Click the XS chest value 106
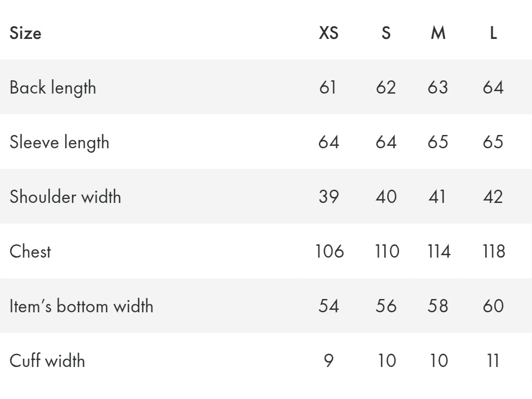The image size is (532, 399). (329, 252)
